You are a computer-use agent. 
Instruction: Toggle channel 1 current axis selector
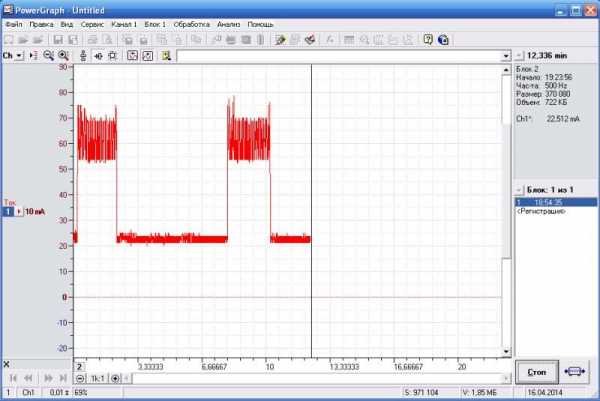coord(19,212)
